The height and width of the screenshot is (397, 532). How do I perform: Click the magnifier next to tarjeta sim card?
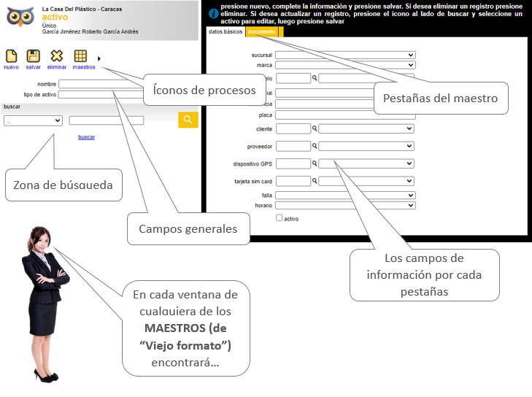click(315, 181)
